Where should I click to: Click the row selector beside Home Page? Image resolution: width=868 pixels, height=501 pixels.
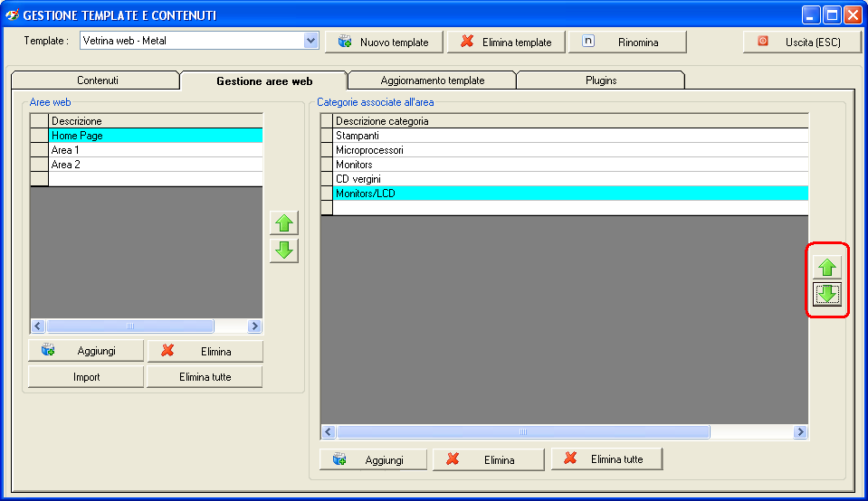[39, 136]
